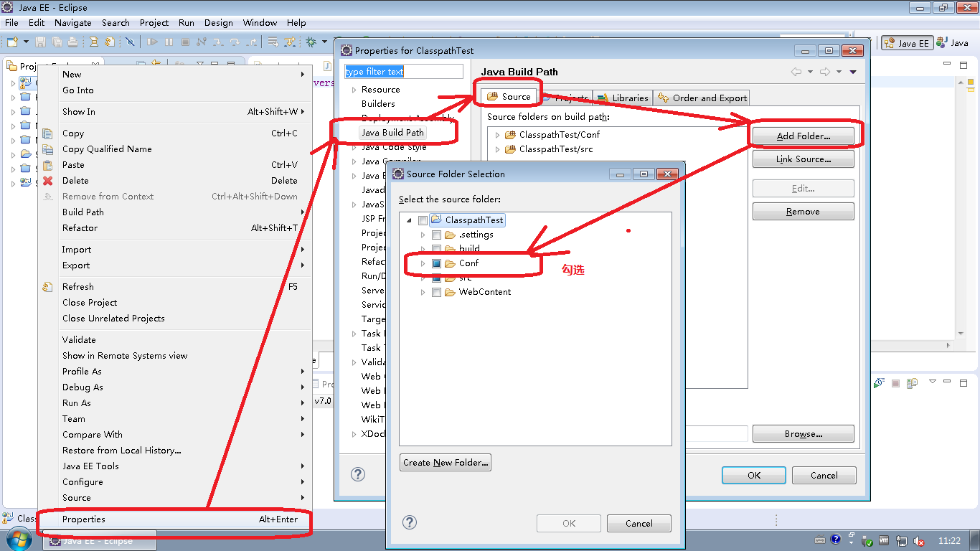Screen dimensions: 980x551
Task: Click Create New Folder... button
Action: (445, 463)
